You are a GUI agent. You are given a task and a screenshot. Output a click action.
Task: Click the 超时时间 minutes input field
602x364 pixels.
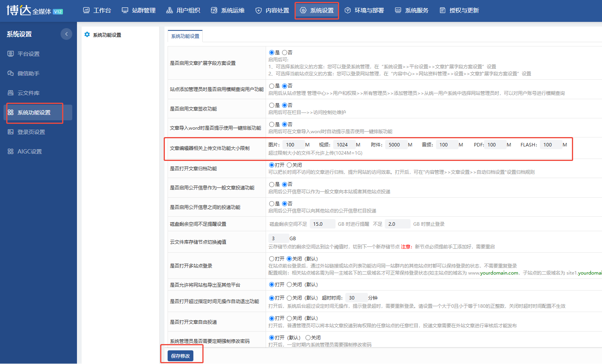(x=356, y=298)
